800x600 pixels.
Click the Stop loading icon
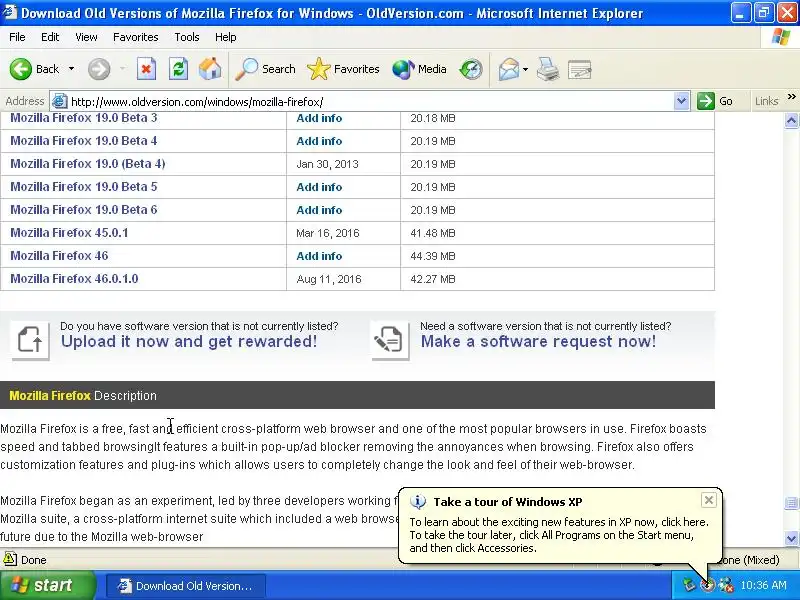click(x=146, y=69)
